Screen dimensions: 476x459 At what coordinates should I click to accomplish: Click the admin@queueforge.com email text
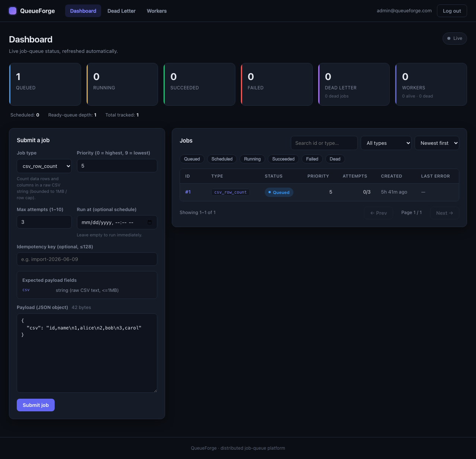pos(404,11)
